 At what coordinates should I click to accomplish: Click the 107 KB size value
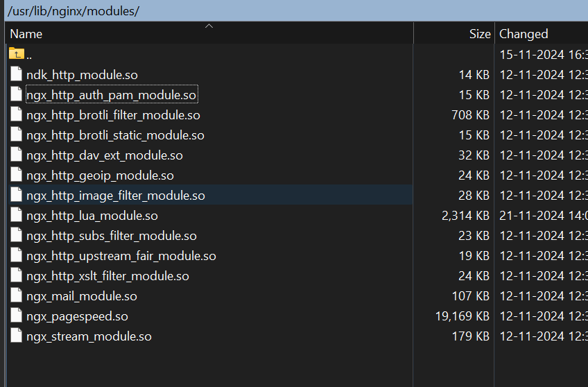point(471,296)
